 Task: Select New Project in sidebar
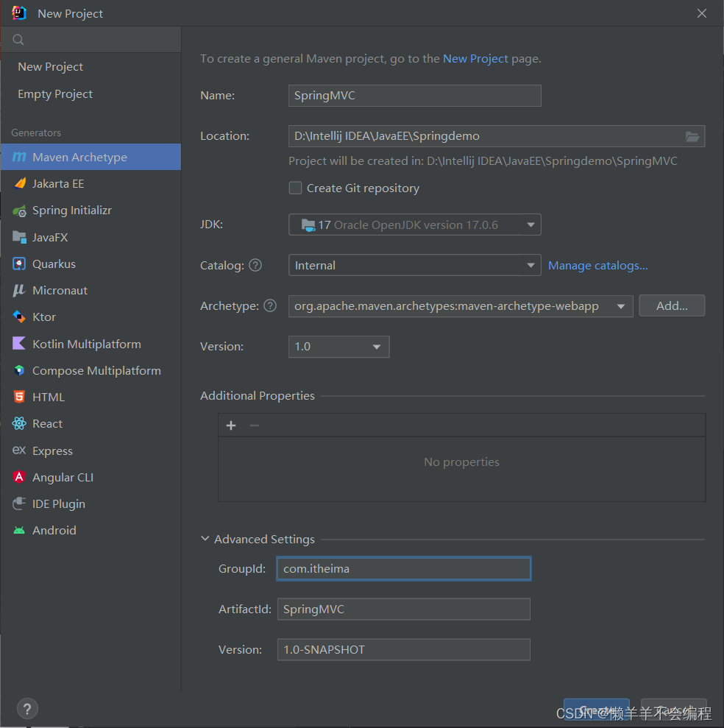pyautogui.click(x=50, y=67)
